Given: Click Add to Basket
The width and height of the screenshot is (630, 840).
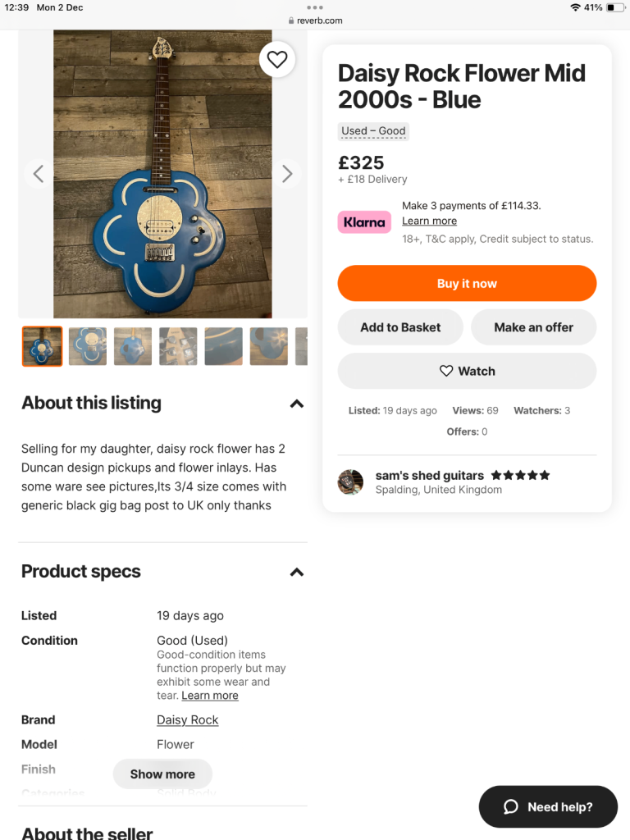Looking at the screenshot, I should [x=400, y=327].
